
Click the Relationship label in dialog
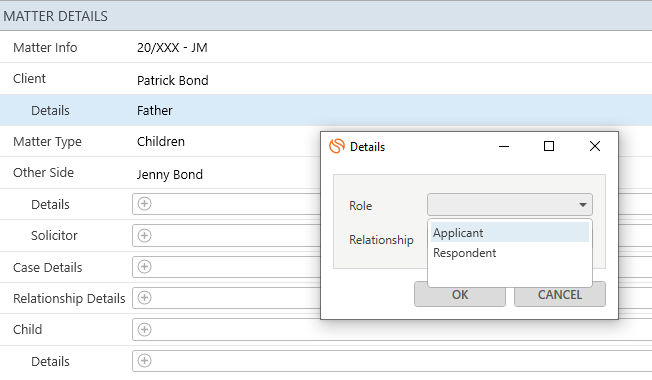[381, 240]
